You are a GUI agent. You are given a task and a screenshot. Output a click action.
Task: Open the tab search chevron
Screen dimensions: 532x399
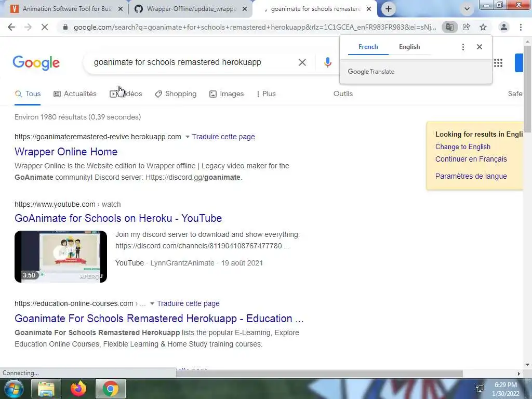click(x=467, y=9)
